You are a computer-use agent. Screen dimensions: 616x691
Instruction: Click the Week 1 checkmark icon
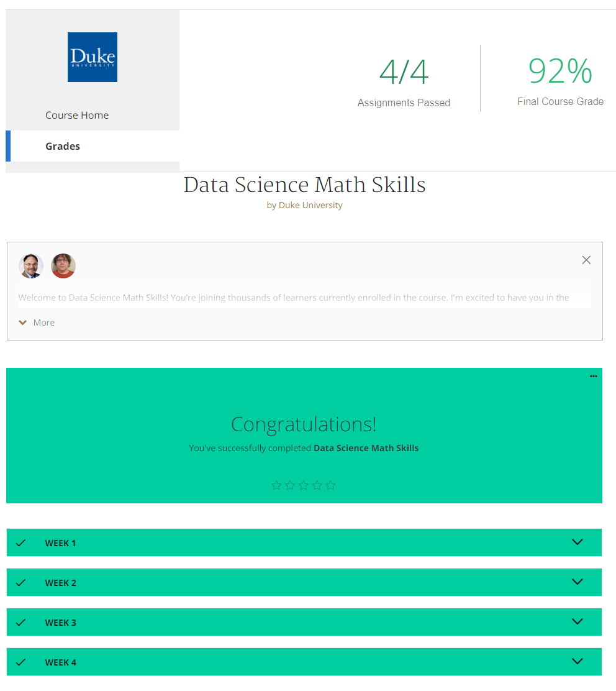[x=21, y=543]
